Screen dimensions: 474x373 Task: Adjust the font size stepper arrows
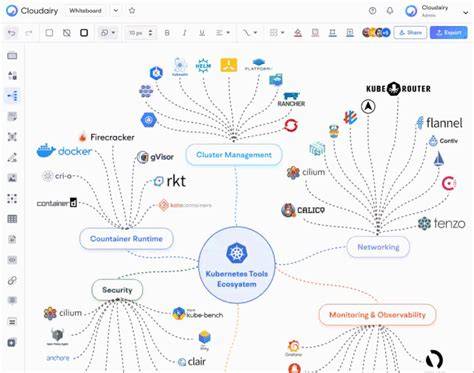pyautogui.click(x=150, y=33)
